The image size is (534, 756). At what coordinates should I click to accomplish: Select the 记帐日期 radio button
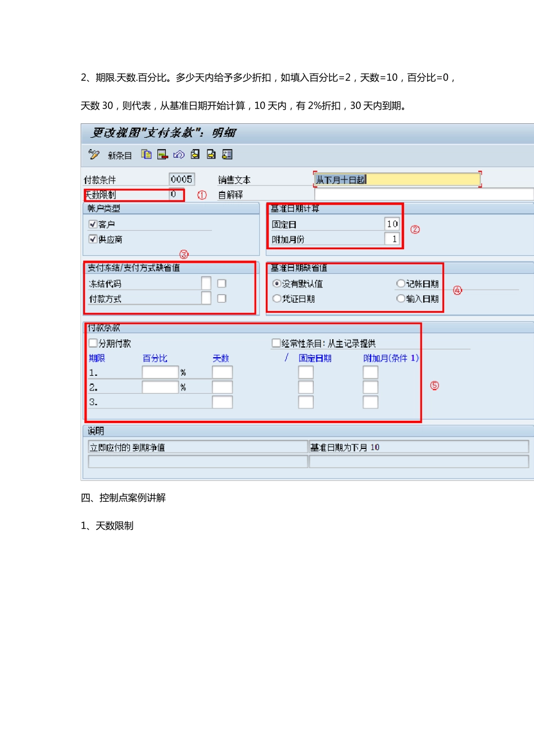401,283
